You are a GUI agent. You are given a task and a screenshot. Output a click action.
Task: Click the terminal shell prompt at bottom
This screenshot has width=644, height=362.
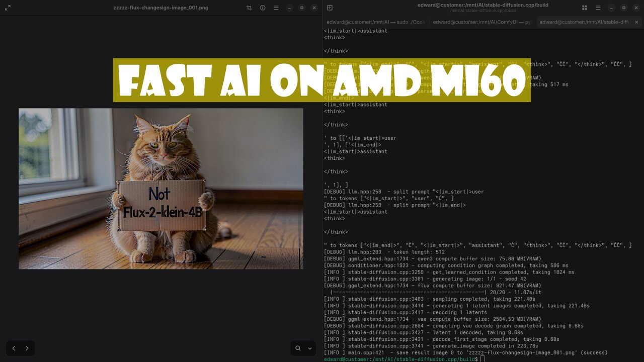click(x=405, y=359)
